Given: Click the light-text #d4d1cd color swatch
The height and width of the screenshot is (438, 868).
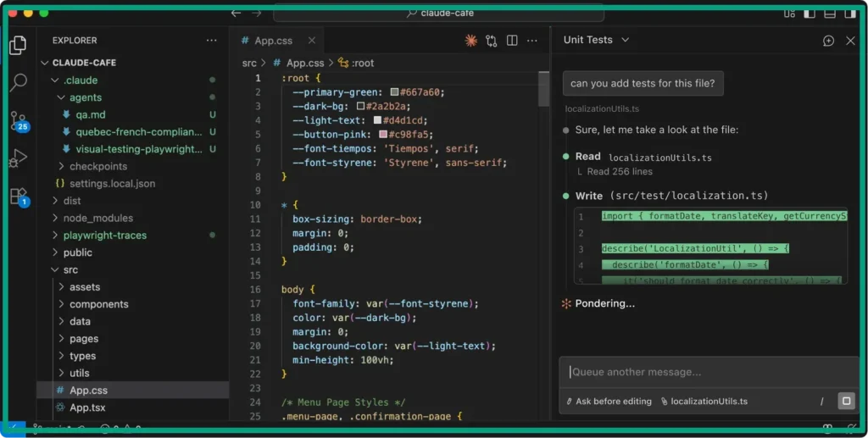Looking at the screenshot, I should point(377,120).
